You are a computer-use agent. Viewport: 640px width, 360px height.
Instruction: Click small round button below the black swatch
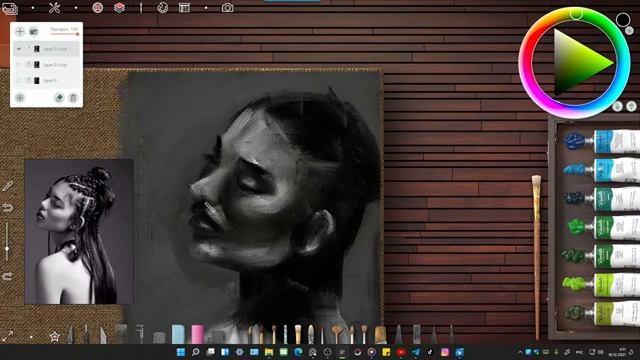[x=629, y=30]
